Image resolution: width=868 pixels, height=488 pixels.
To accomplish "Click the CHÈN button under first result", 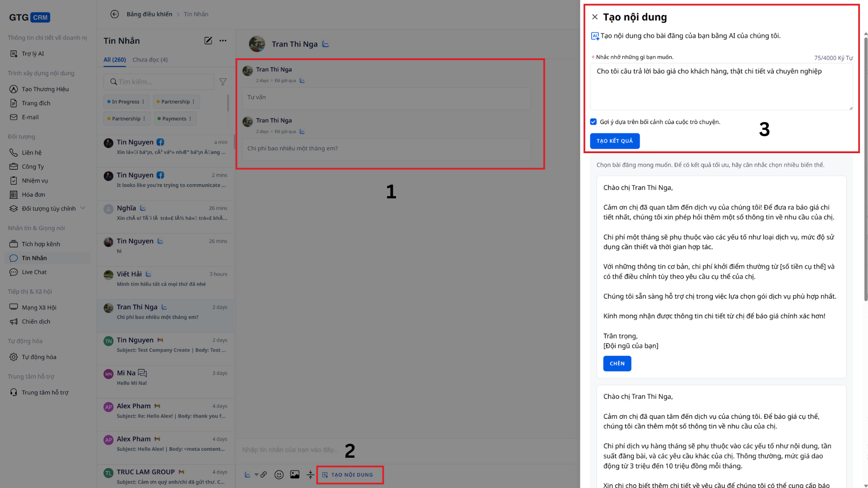I will tap(617, 363).
